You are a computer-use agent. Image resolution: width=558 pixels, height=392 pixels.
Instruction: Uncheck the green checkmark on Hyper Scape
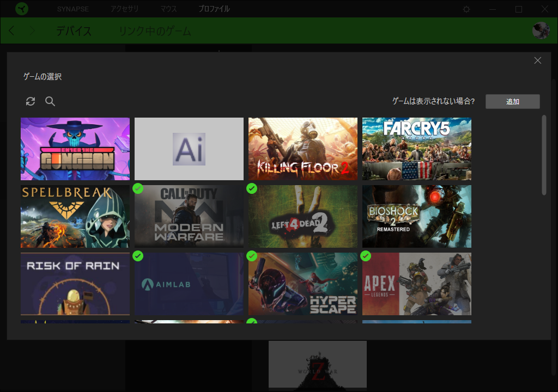pyautogui.click(x=252, y=256)
